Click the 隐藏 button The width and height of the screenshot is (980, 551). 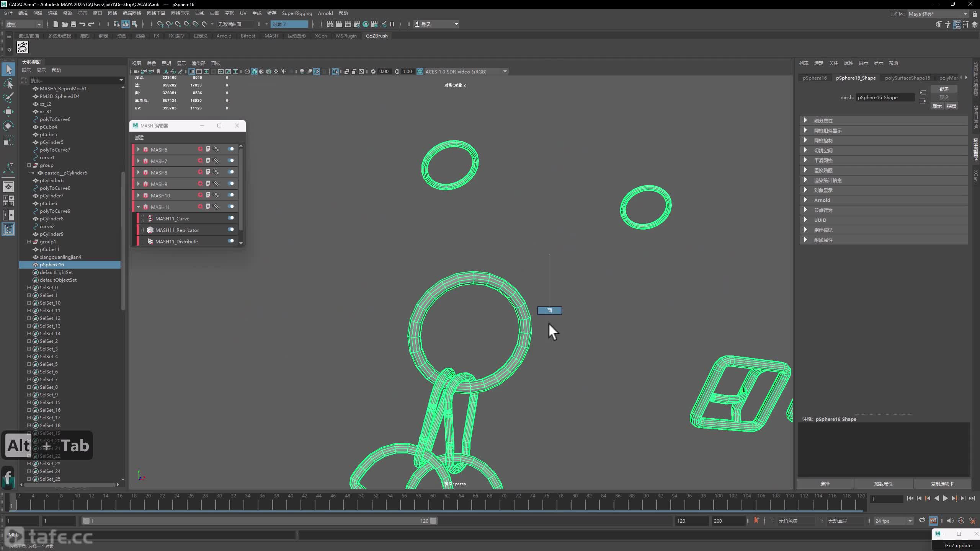951,106
